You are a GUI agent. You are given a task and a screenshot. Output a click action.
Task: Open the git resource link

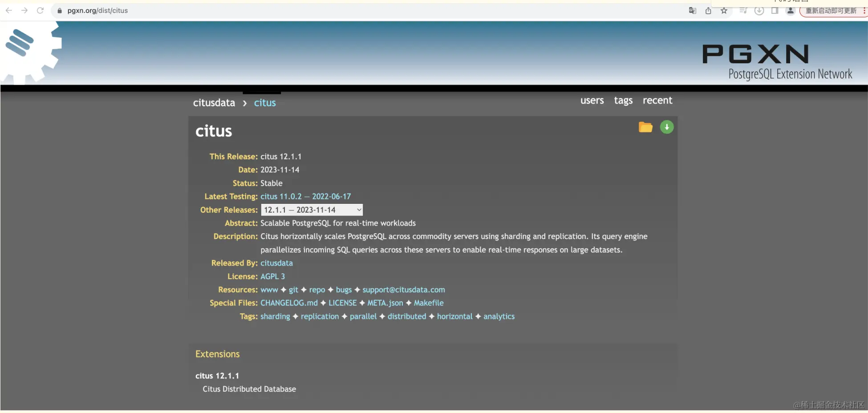click(x=293, y=290)
